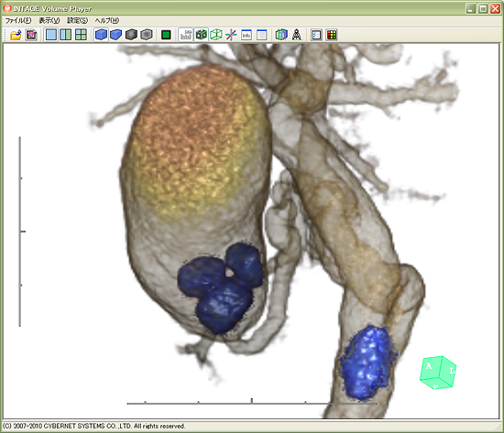Click the green background color square

166,35
